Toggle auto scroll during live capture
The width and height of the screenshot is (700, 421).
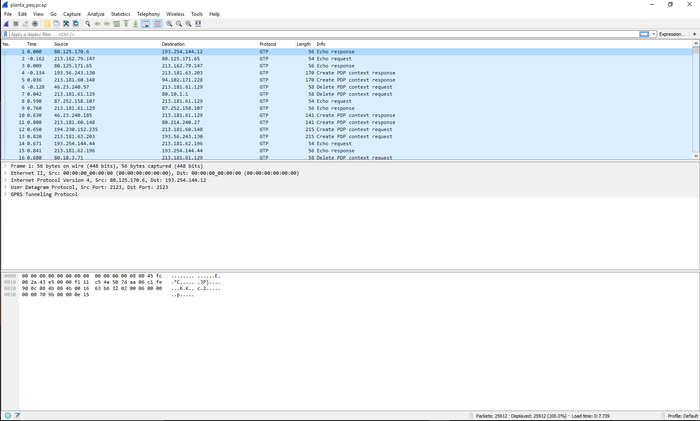(146, 24)
